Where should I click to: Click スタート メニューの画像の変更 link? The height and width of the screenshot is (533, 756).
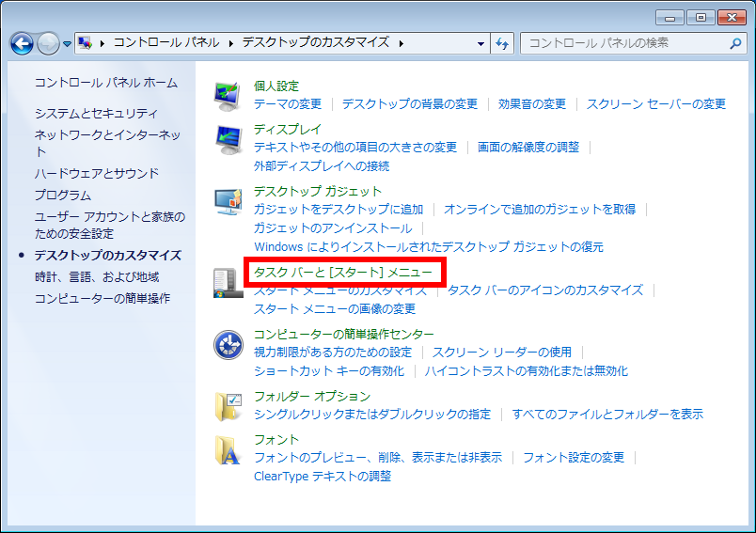tap(335, 309)
